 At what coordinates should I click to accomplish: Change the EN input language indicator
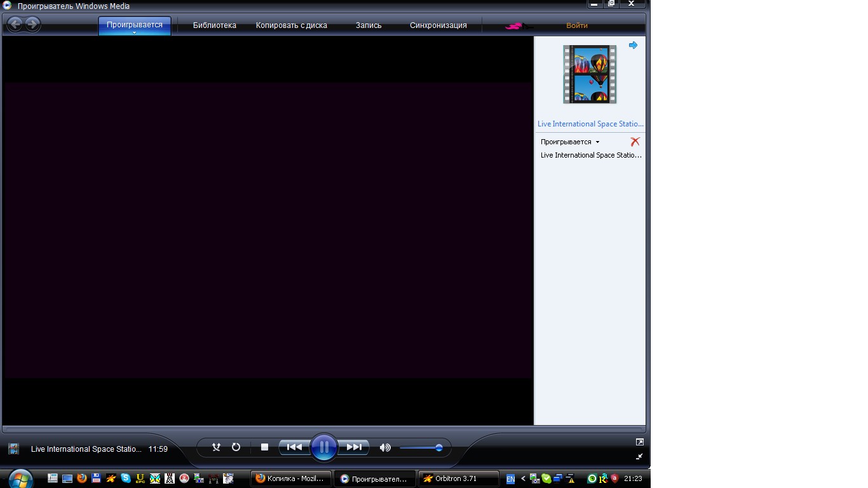(510, 479)
